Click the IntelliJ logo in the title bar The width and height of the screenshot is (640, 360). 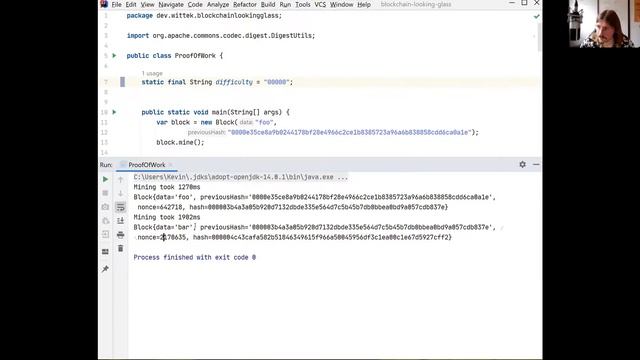[104, 4]
